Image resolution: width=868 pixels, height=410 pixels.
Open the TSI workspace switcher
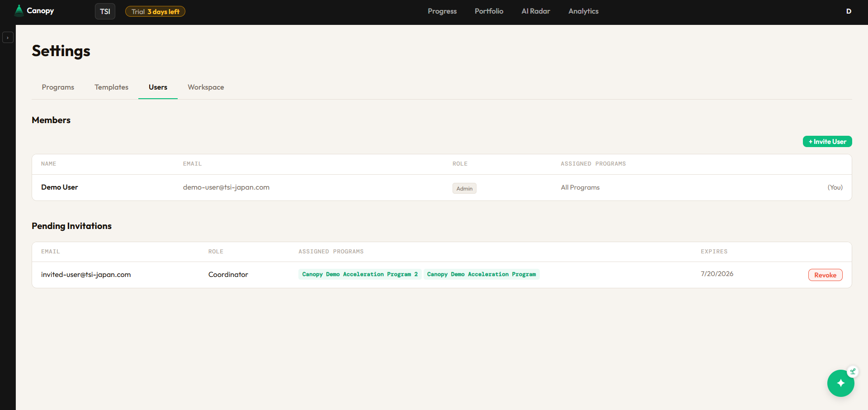[x=105, y=11]
